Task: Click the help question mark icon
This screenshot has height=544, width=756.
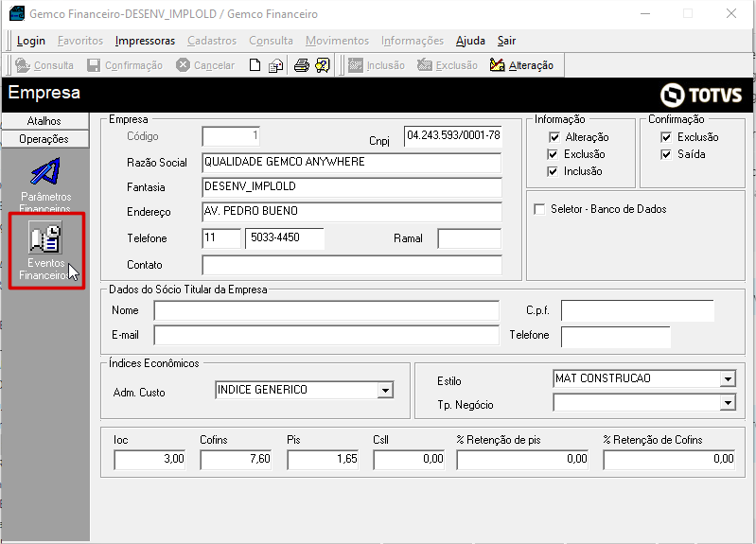Action: (x=323, y=65)
